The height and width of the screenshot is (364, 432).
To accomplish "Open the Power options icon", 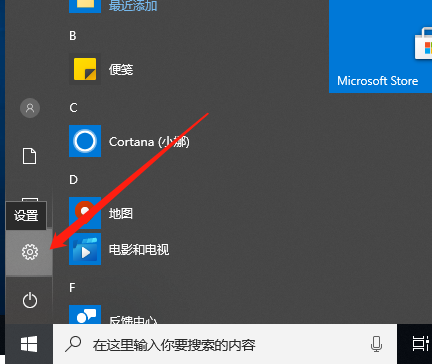I will click(30, 300).
